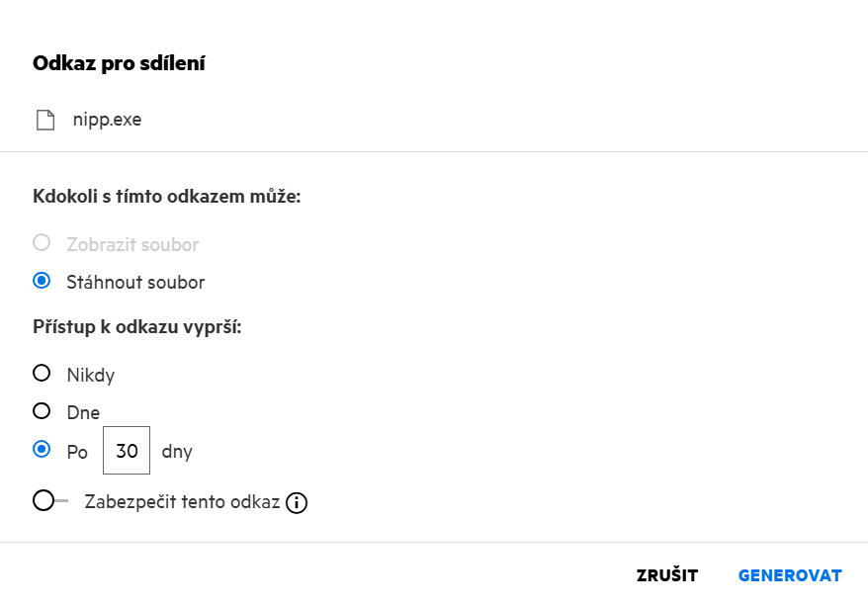Click the Stáhnout soubor label text
Screen dimensions: 868x608
coord(135,283)
